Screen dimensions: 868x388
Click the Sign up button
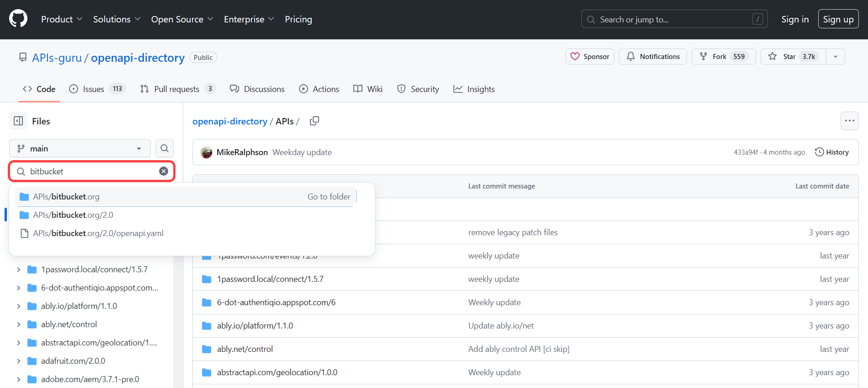pyautogui.click(x=838, y=19)
